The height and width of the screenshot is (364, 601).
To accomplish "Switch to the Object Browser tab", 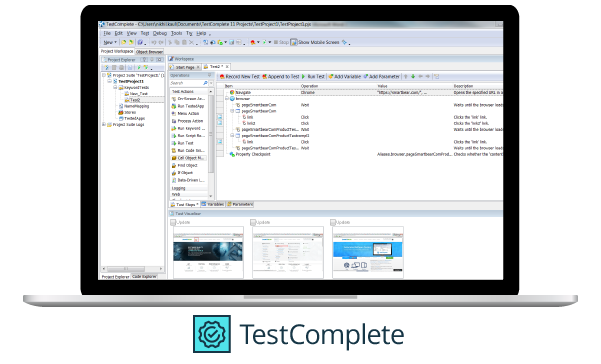I will click(149, 52).
